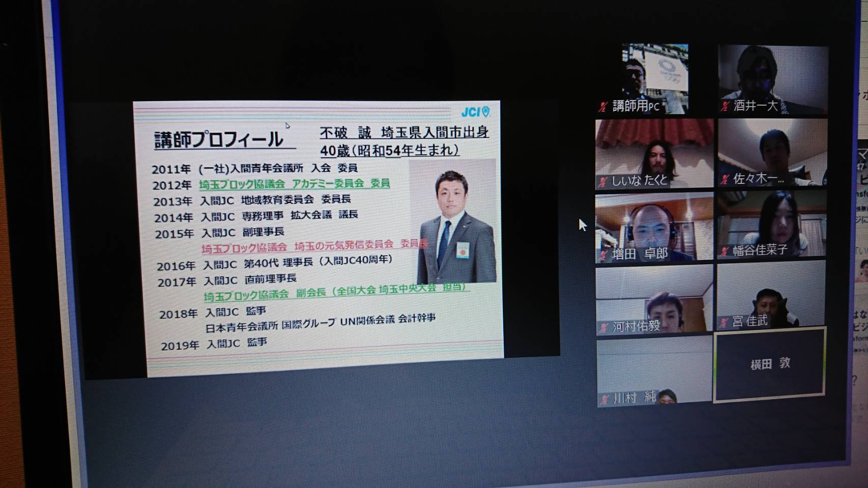The height and width of the screenshot is (488, 868).
Task: Click muted mic icon beside 幡谷佳菜子
Action: (x=725, y=251)
